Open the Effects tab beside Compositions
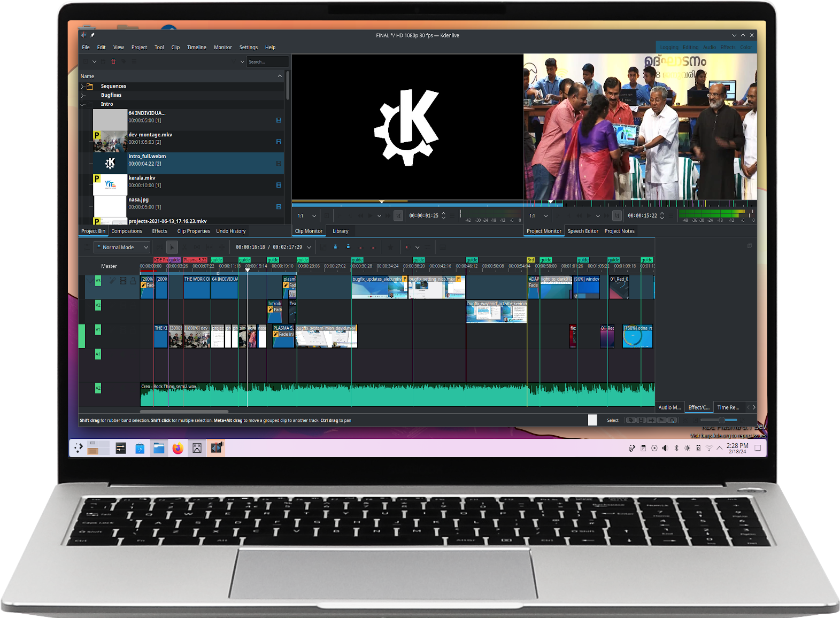This screenshot has height=618, width=840. point(159,231)
